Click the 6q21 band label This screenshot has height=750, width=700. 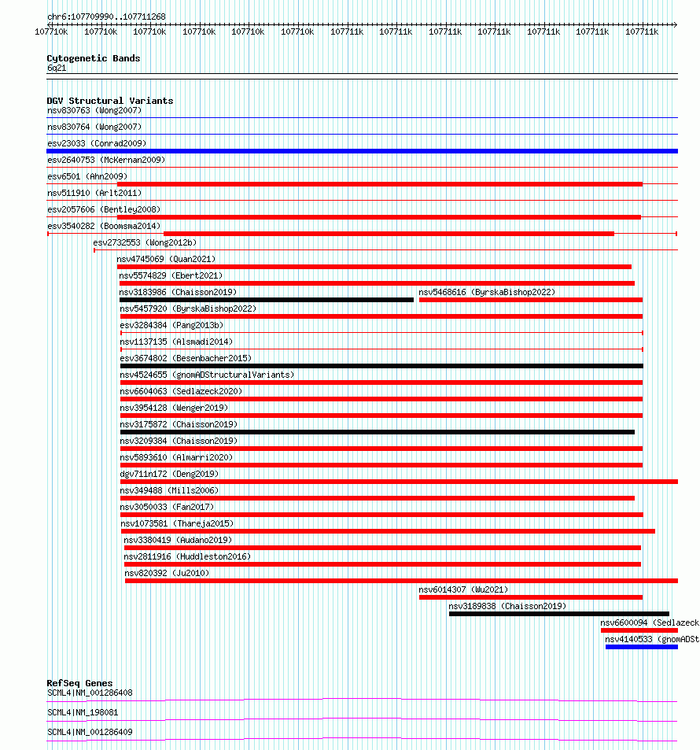click(57, 68)
